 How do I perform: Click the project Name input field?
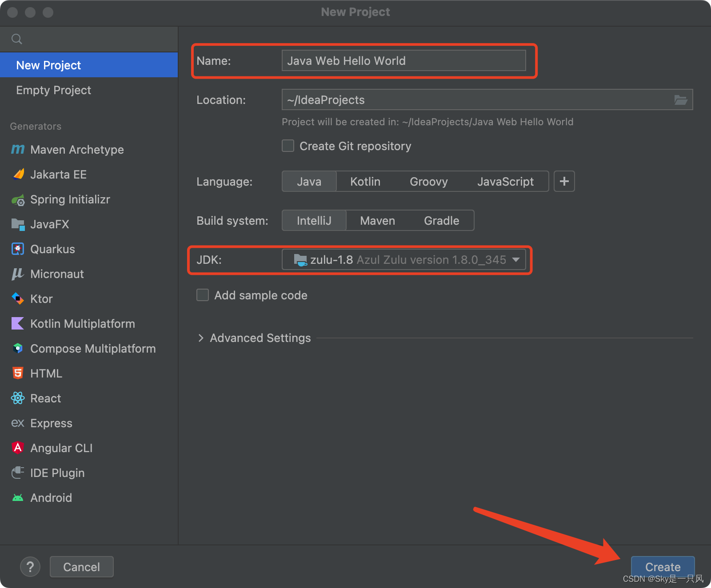click(404, 60)
